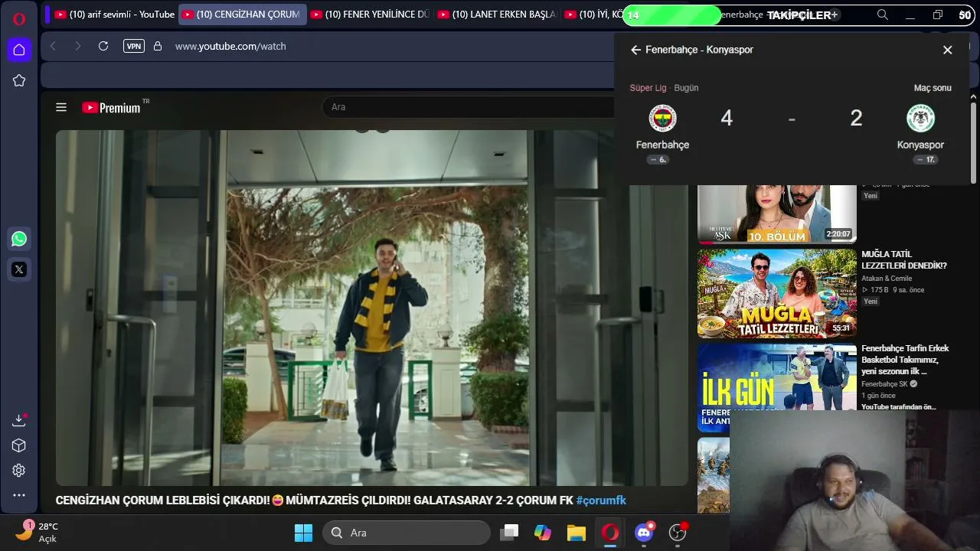Viewport: 980px width, 551px height.
Task: Click the taskbar 'Ara' search box
Action: pyautogui.click(x=406, y=533)
